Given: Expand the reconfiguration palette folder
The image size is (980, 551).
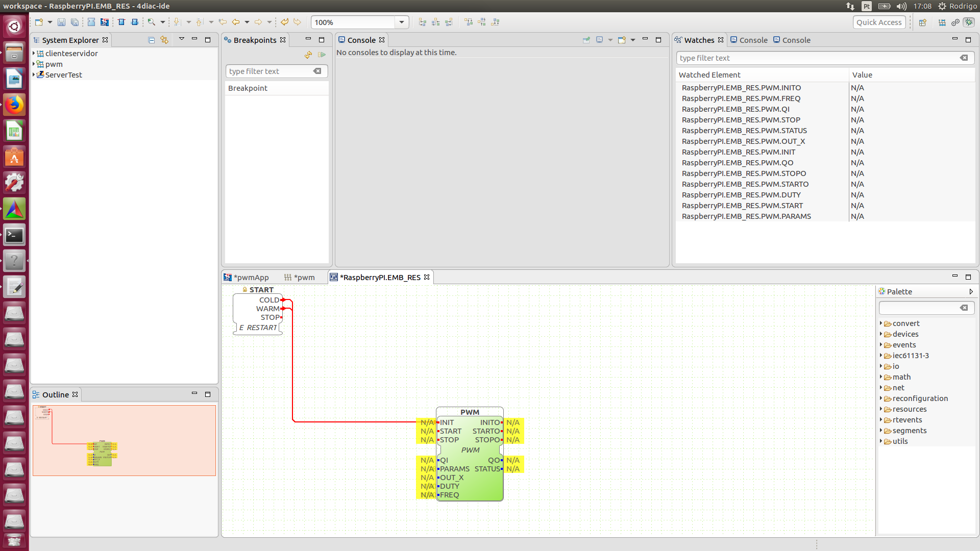Looking at the screenshot, I should coord(881,398).
